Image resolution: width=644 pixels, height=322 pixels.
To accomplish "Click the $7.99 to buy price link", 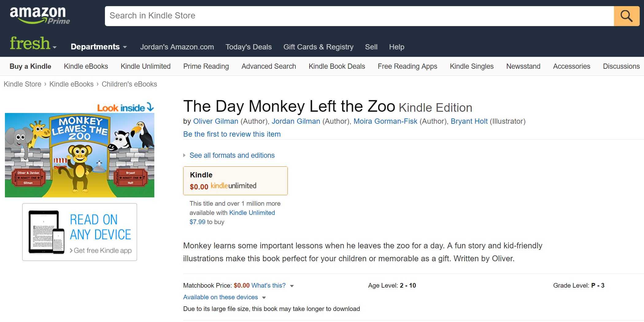I will click(197, 222).
